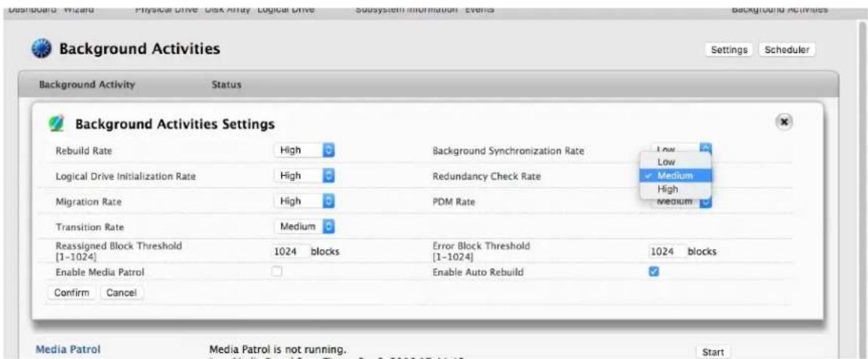Open Logical Drive Initialization Rate dropdown
Viewport: 868px width, 359px height.
pos(305,176)
